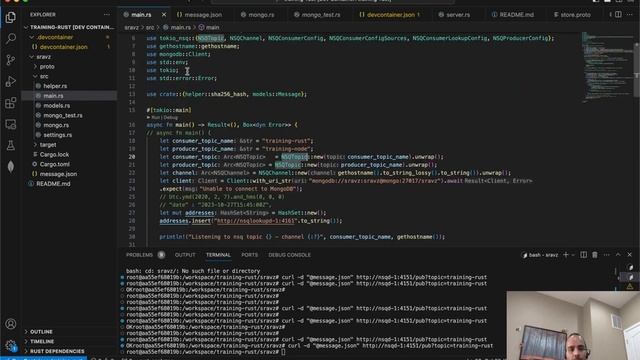640x360 pixels.
Task: Open the Explorer view in activity bar
Action: [x=11, y=17]
